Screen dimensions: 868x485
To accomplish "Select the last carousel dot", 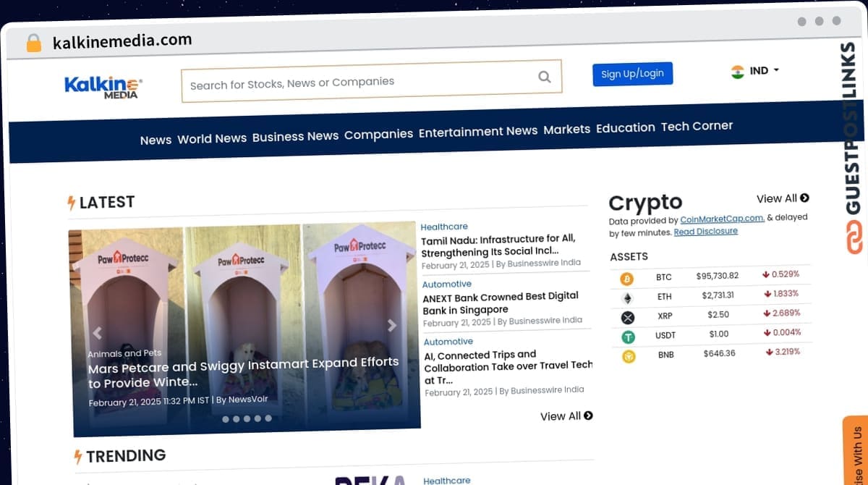I will point(268,418).
